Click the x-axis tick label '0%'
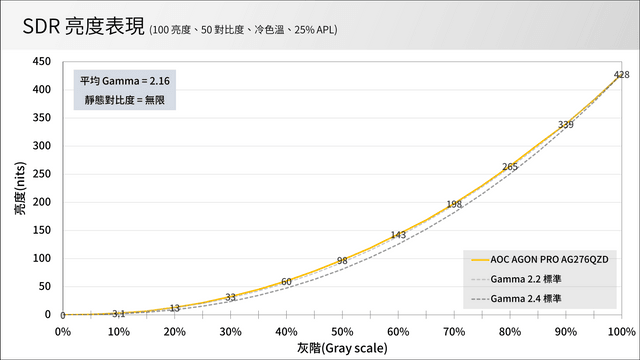 (x=63, y=332)
